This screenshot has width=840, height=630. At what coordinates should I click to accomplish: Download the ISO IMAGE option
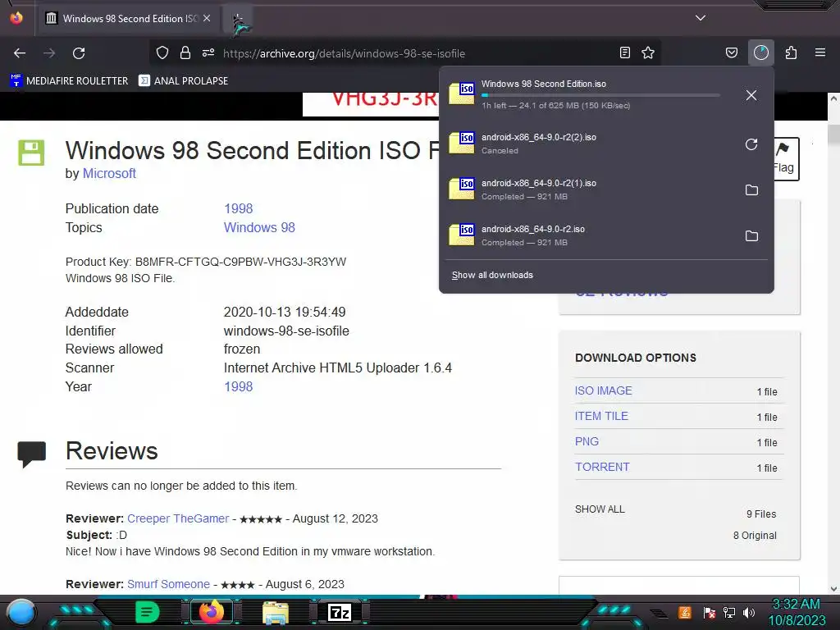pyautogui.click(x=603, y=390)
